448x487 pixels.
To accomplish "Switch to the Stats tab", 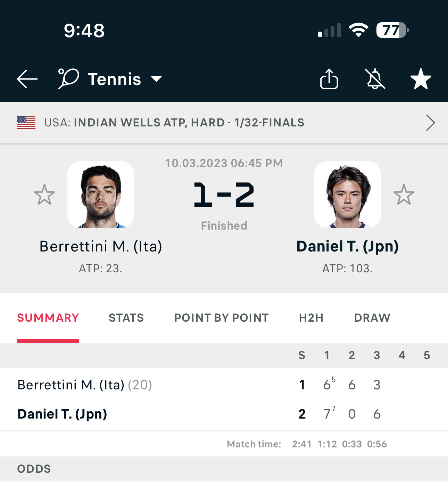I will click(x=126, y=318).
